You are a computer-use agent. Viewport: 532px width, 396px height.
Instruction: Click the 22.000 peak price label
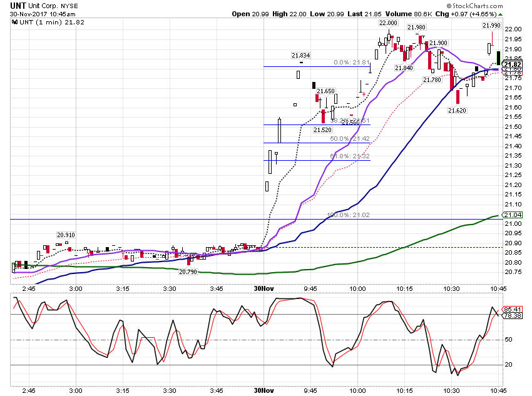click(388, 23)
